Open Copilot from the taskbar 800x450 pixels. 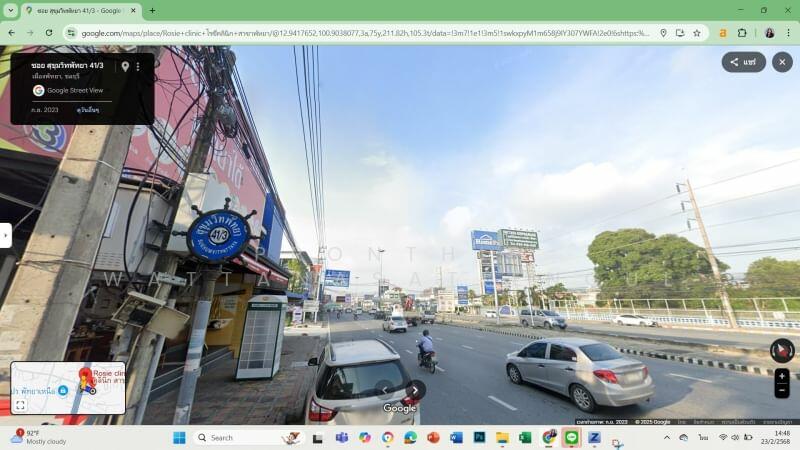364,438
